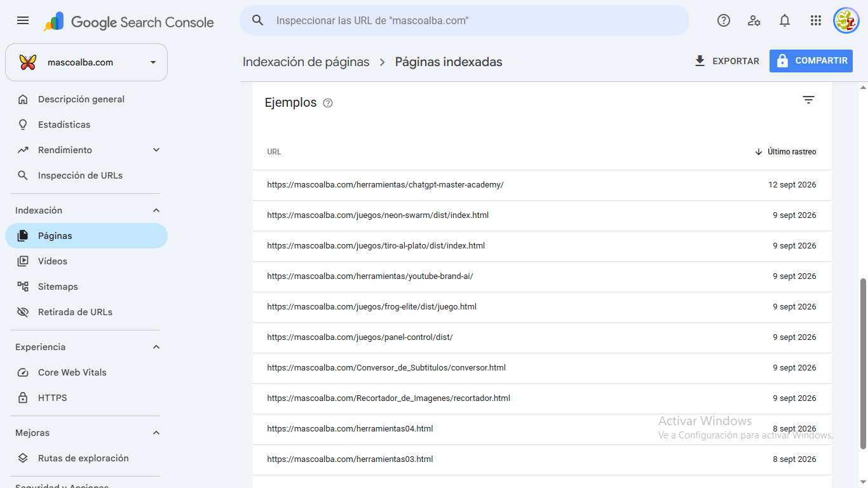868x488 pixels.
Task: Click the download icon beside EXPORTAR
Action: pyautogui.click(x=700, y=61)
